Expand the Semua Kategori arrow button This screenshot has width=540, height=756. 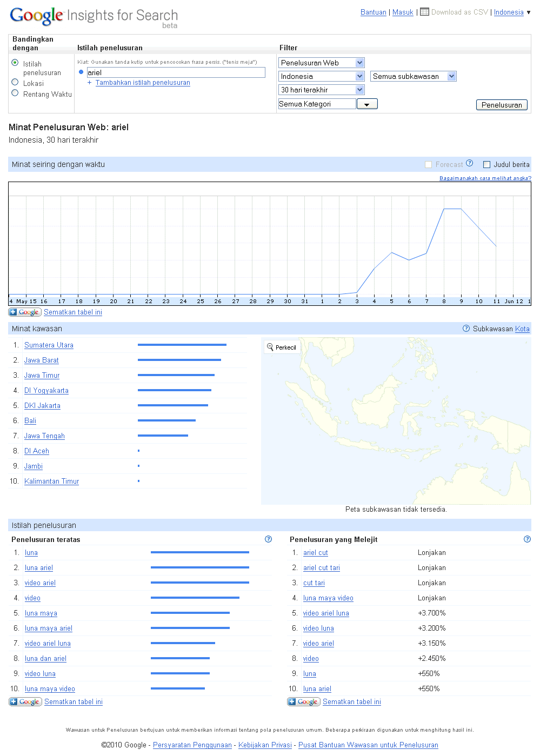(x=367, y=104)
